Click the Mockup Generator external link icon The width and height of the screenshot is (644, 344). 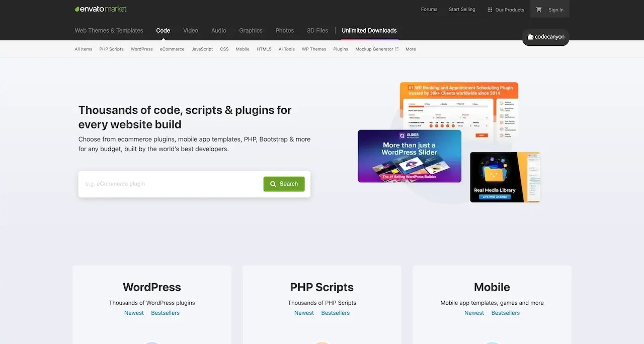pos(396,49)
